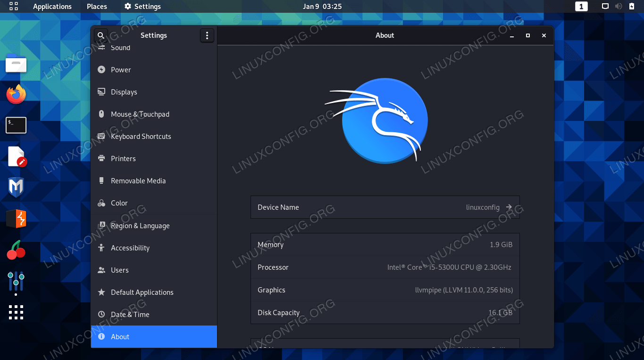Click the volume speaker icon in top bar

[x=619, y=6]
